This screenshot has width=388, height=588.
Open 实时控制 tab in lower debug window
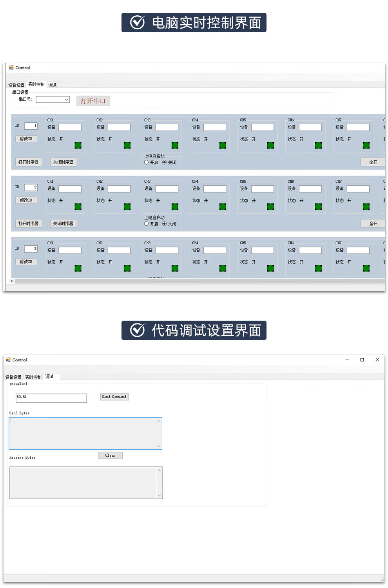(33, 377)
